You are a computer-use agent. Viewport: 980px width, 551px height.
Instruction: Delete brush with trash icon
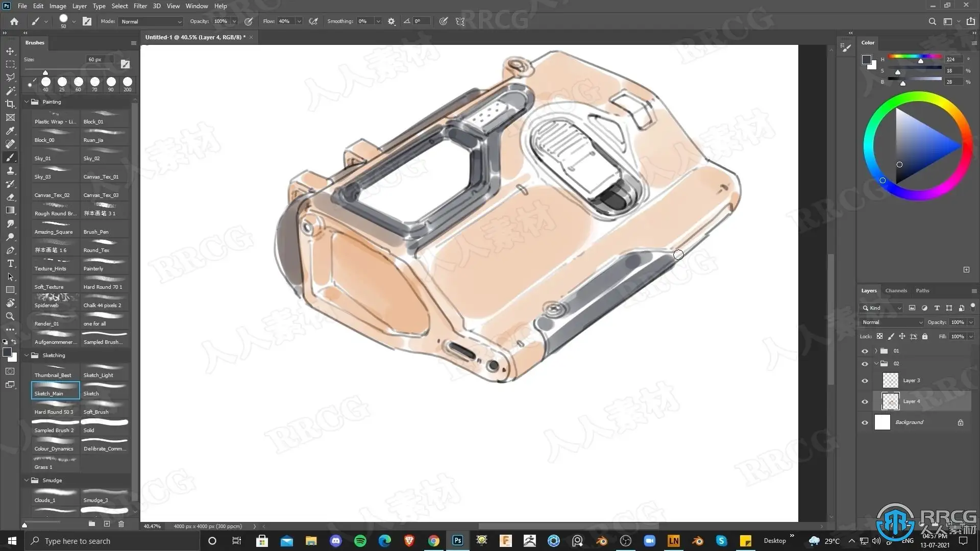click(121, 524)
